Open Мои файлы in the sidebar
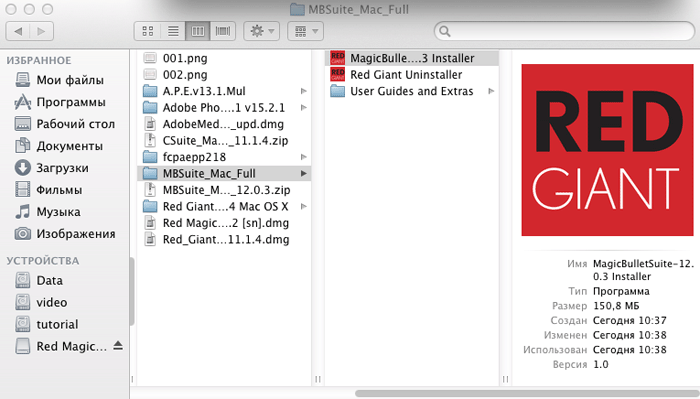Screen dimensions: 700x399 (65, 80)
